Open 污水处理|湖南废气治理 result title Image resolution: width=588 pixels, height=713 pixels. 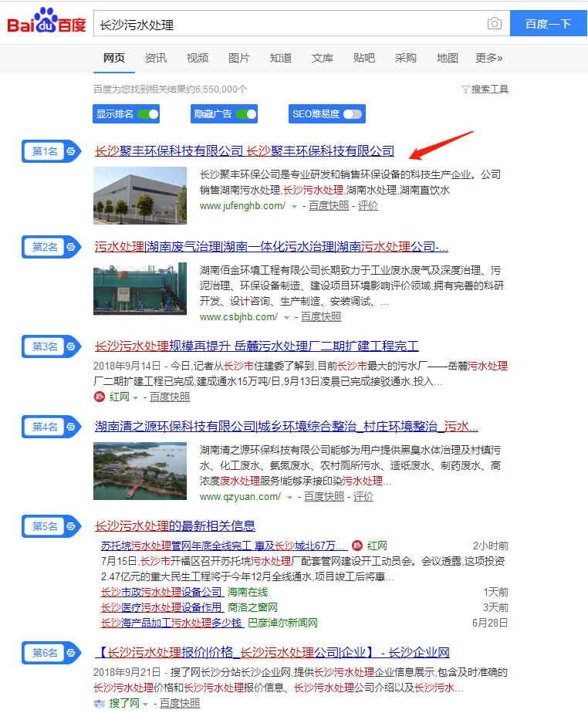tap(272, 247)
